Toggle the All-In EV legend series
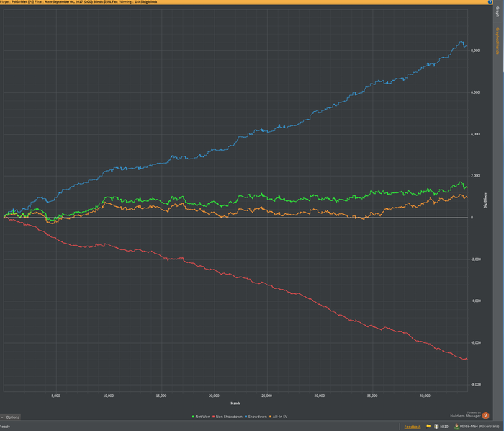Screen dimensions: 504x431 279,417
